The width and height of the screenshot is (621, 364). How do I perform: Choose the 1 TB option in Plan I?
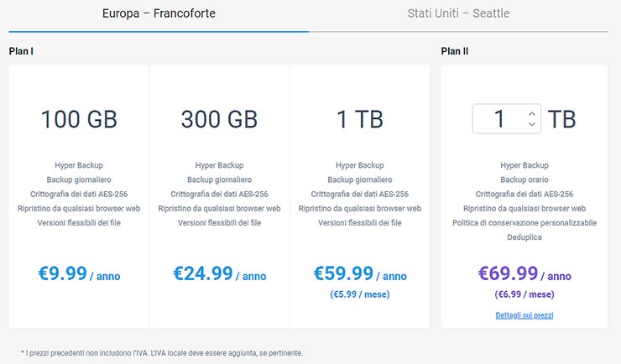pyautogui.click(x=360, y=120)
